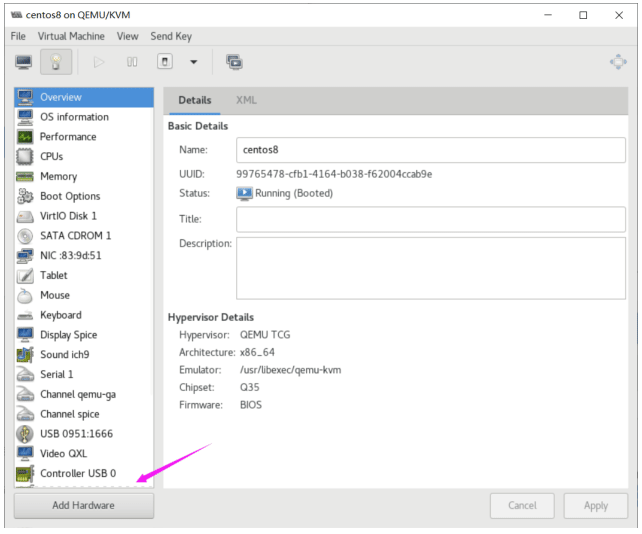Shut down the virtual machine button
This screenshot has height=534, width=642.
(165, 62)
